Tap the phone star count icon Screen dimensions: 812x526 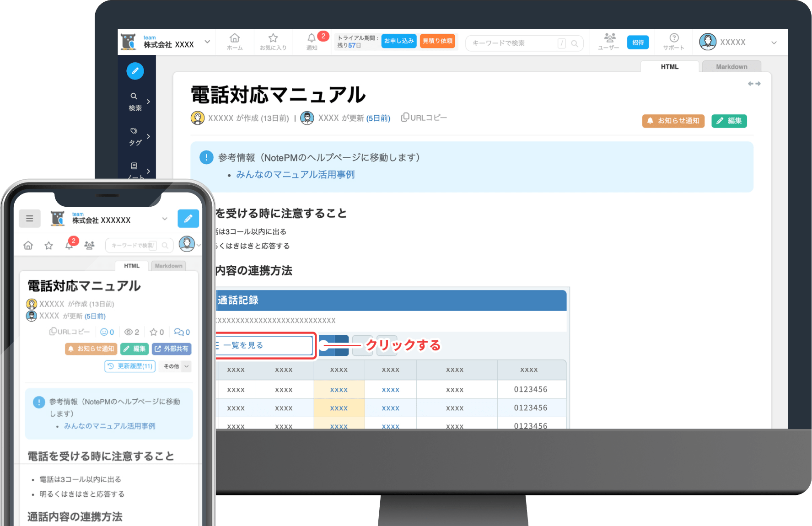pyautogui.click(x=153, y=332)
